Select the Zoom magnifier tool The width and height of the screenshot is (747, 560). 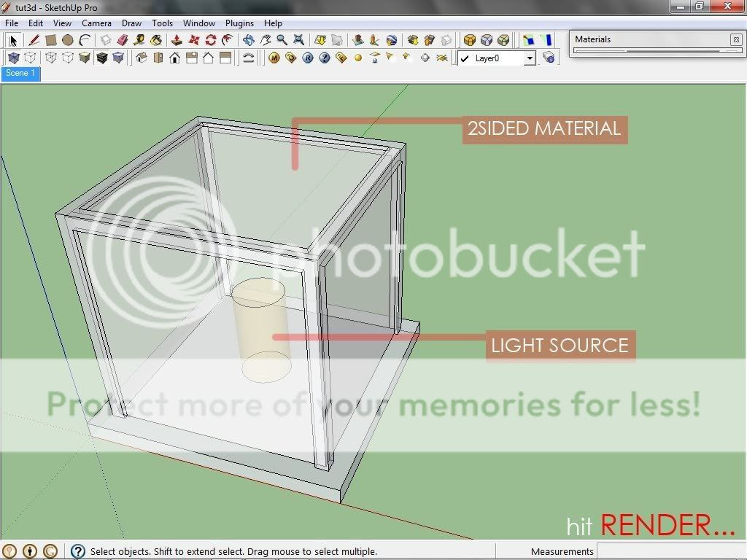click(x=282, y=41)
